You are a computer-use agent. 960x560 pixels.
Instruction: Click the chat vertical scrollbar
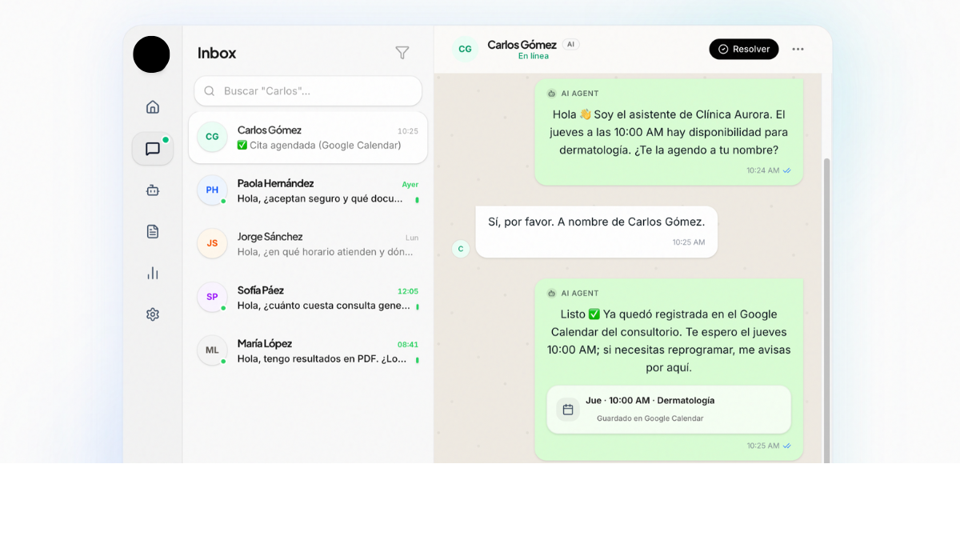tap(826, 304)
